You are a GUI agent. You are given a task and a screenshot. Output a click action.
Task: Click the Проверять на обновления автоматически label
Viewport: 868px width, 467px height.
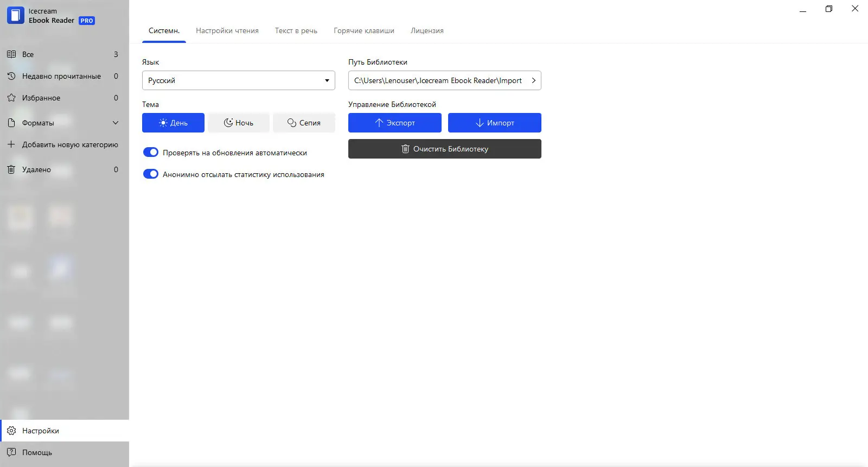click(235, 153)
